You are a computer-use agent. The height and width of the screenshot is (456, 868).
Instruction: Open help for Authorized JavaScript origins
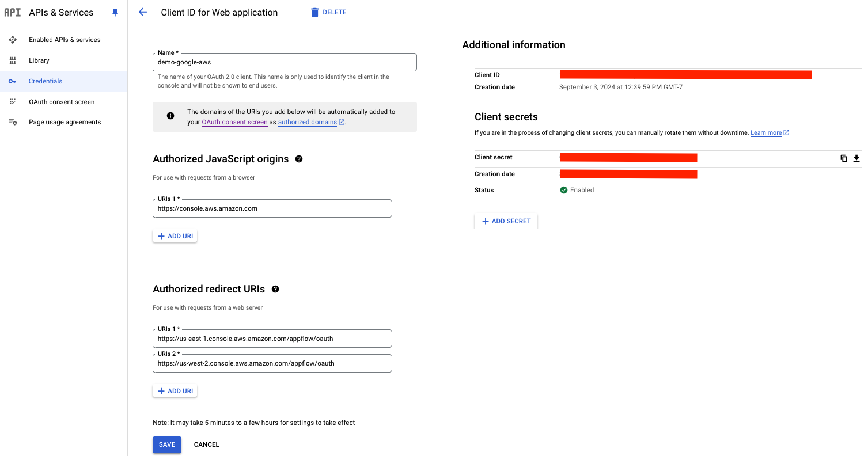click(299, 159)
